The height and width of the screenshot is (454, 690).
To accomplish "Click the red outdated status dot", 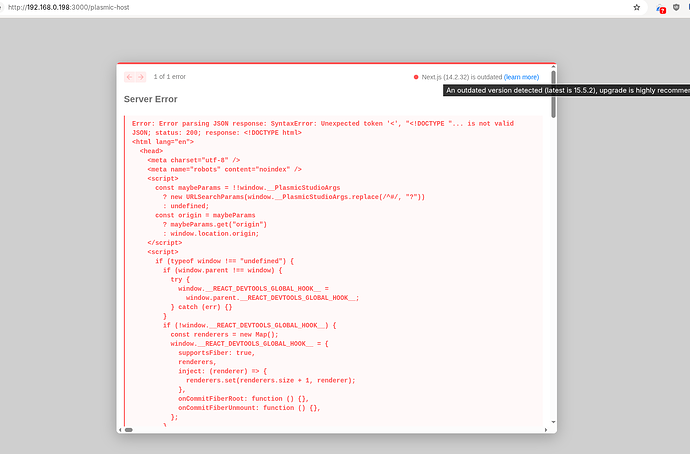I will point(416,77).
